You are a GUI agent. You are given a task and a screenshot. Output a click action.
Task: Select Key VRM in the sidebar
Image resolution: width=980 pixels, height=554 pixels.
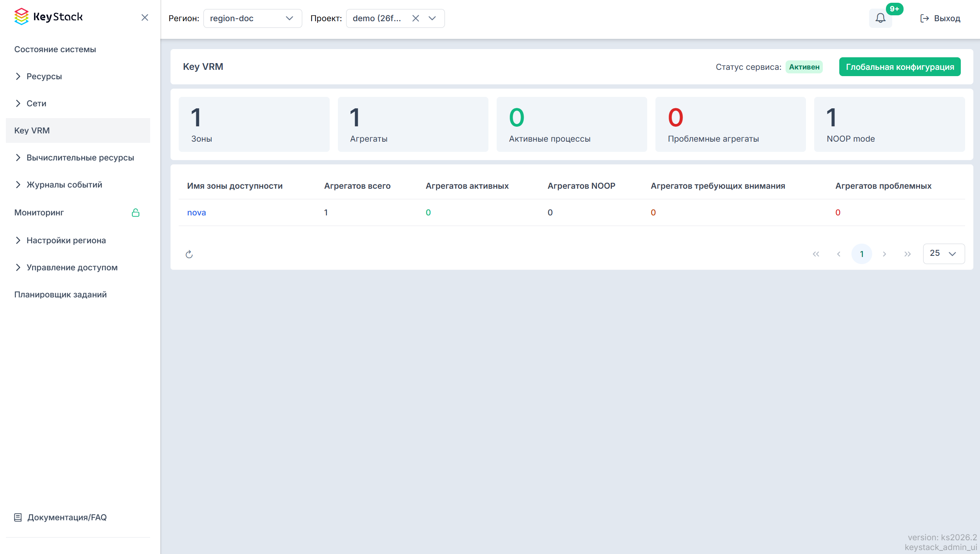(78, 131)
